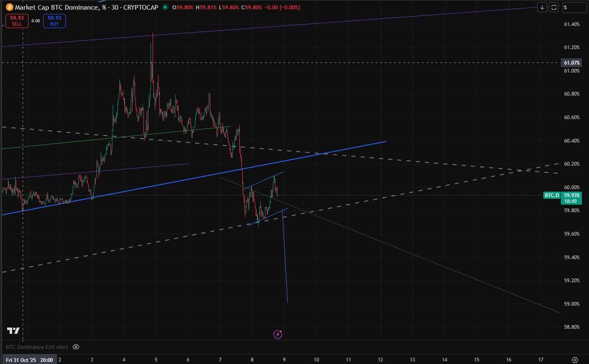Select the BTC Dominance Exit Alert label
The height and width of the screenshot is (364, 589).
coord(37,347)
